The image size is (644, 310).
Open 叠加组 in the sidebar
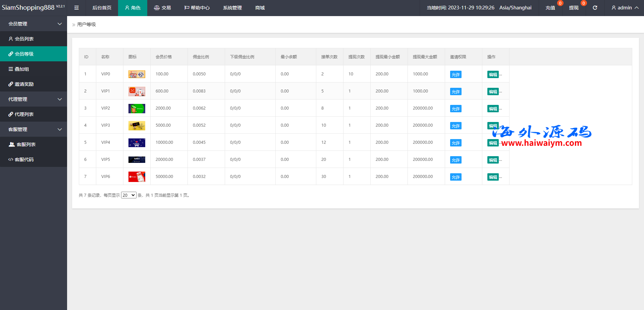(x=21, y=69)
